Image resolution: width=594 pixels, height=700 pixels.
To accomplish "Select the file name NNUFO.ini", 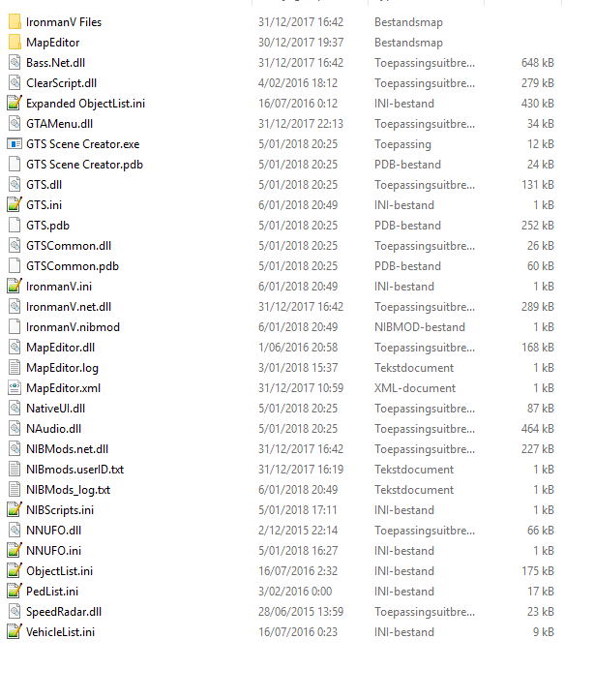I will pos(53,551).
